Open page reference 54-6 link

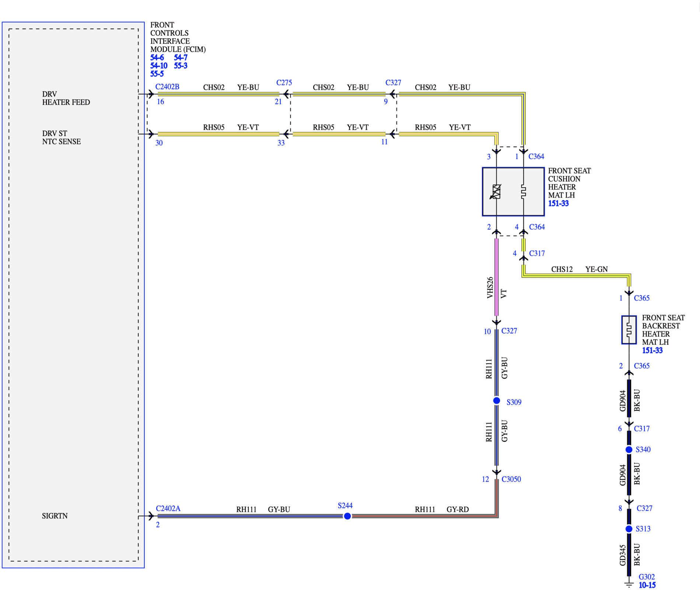[157, 58]
